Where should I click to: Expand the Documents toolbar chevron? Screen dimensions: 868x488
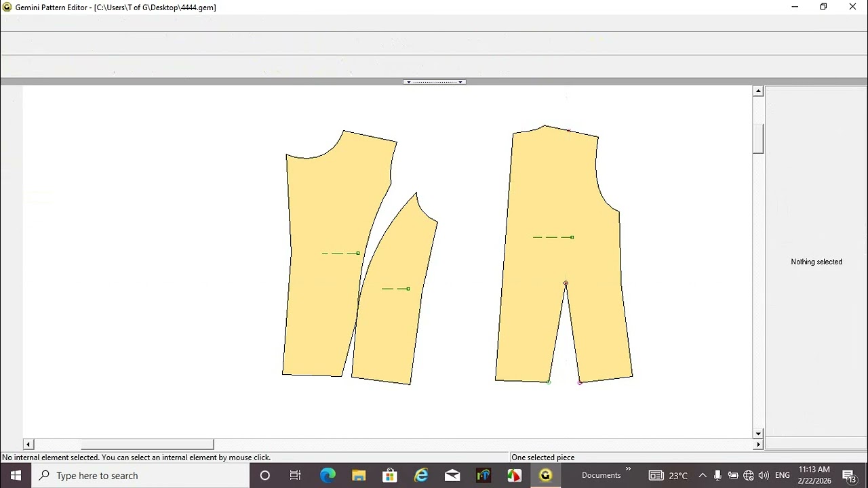[628, 468]
